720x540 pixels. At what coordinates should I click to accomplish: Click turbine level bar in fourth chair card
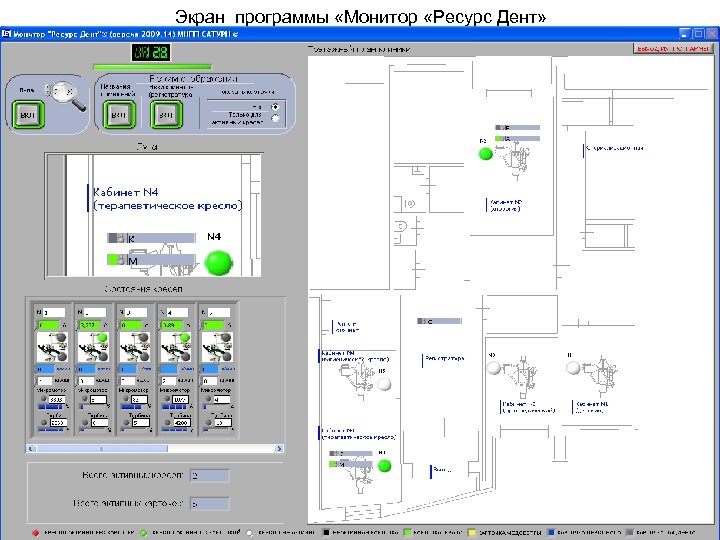click(176, 430)
